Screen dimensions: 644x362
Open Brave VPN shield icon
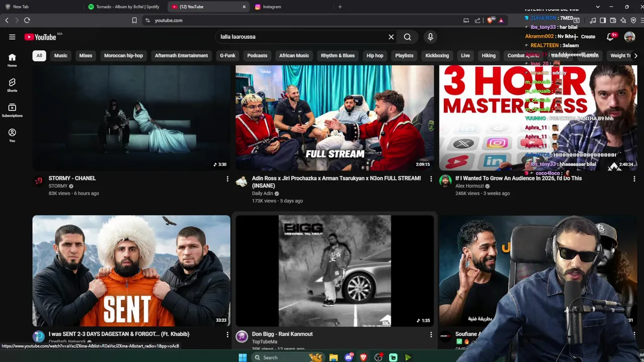pyautogui.click(x=633, y=20)
